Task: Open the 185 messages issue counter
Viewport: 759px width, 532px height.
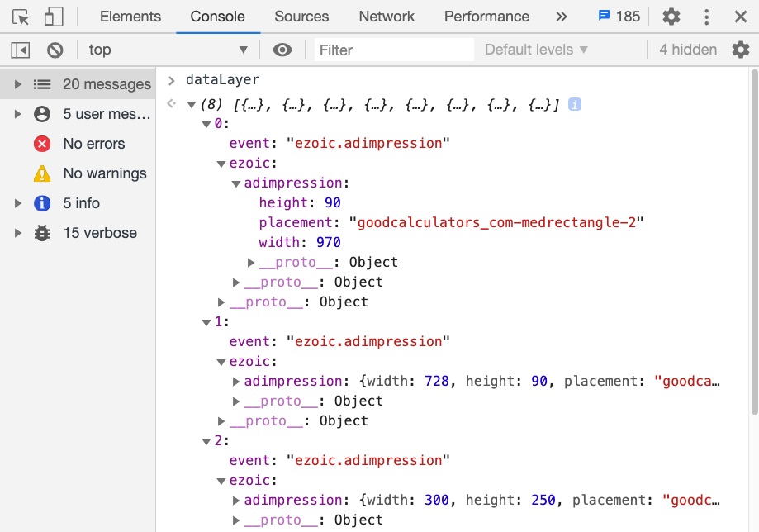Action: coord(619,17)
